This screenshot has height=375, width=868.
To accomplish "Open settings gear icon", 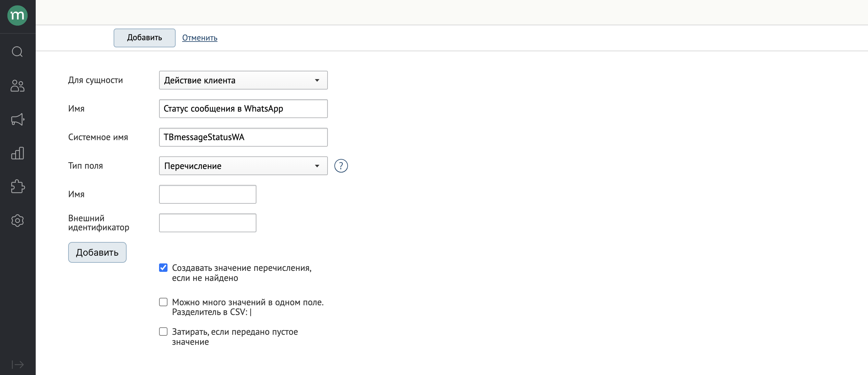I will click(18, 221).
